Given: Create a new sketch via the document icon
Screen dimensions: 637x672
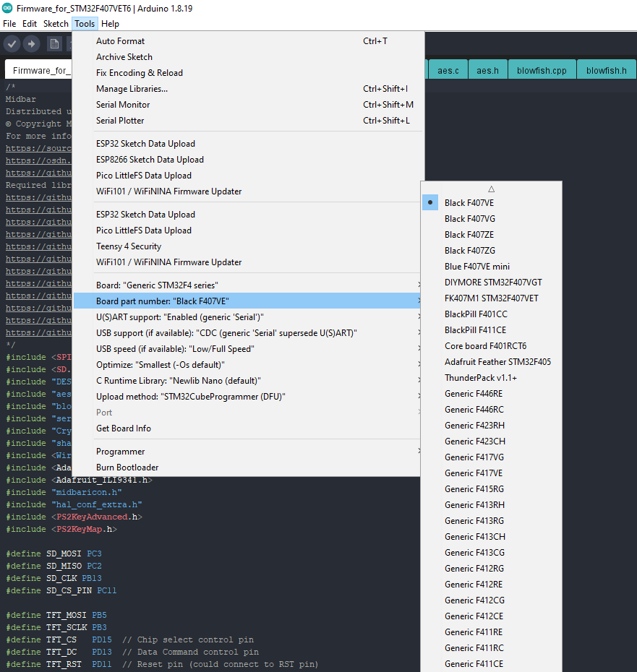Looking at the screenshot, I should coord(54,43).
